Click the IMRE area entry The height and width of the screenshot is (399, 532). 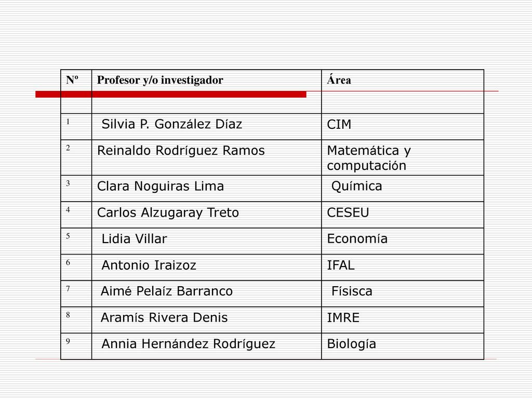(x=343, y=318)
